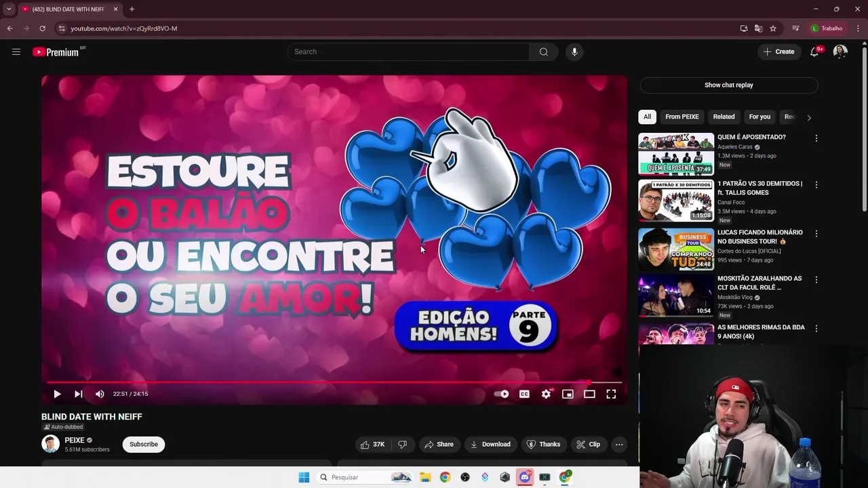868x488 pixels.
Task: Click the browser address bar URL
Action: pos(124,28)
